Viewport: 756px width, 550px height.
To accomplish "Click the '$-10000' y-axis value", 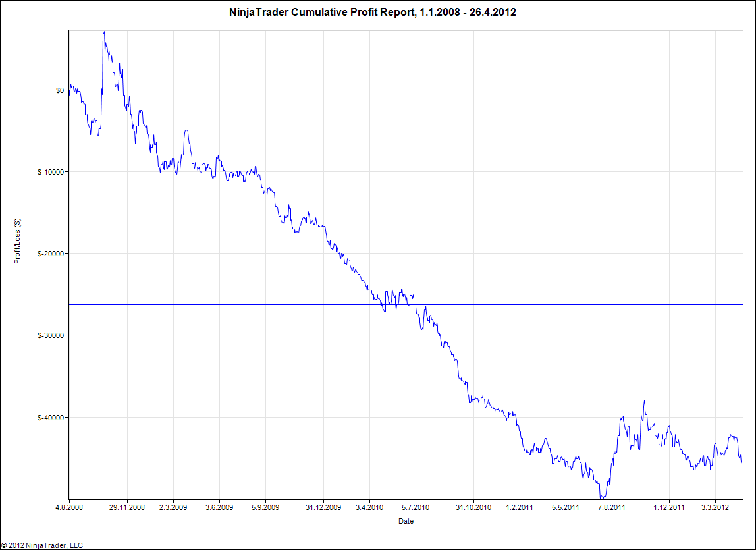I will pyautogui.click(x=51, y=172).
